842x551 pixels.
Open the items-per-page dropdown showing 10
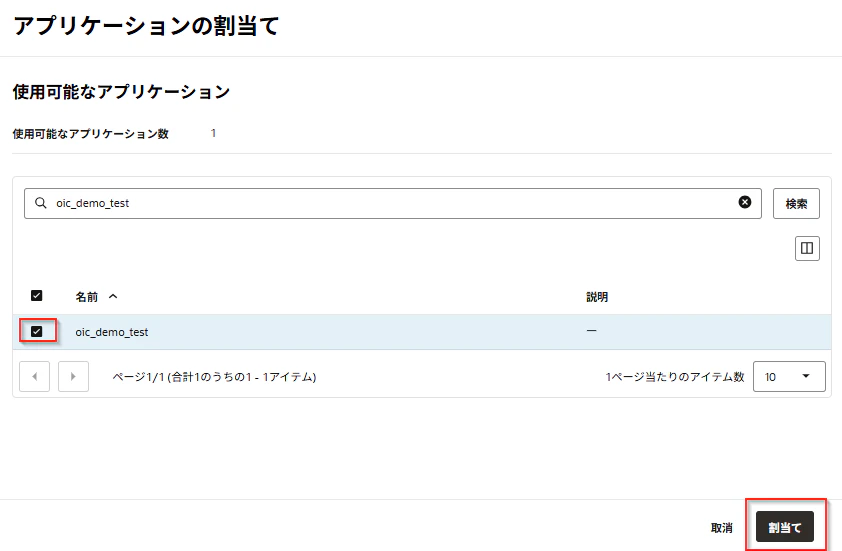coord(789,376)
